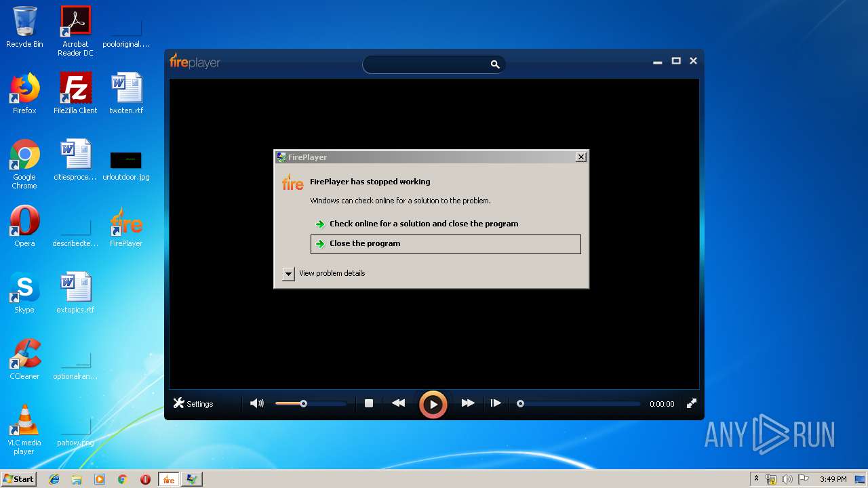Click the taskbar clock showing 3:49 PM
Viewport: 868px width, 488px height.
point(833,479)
